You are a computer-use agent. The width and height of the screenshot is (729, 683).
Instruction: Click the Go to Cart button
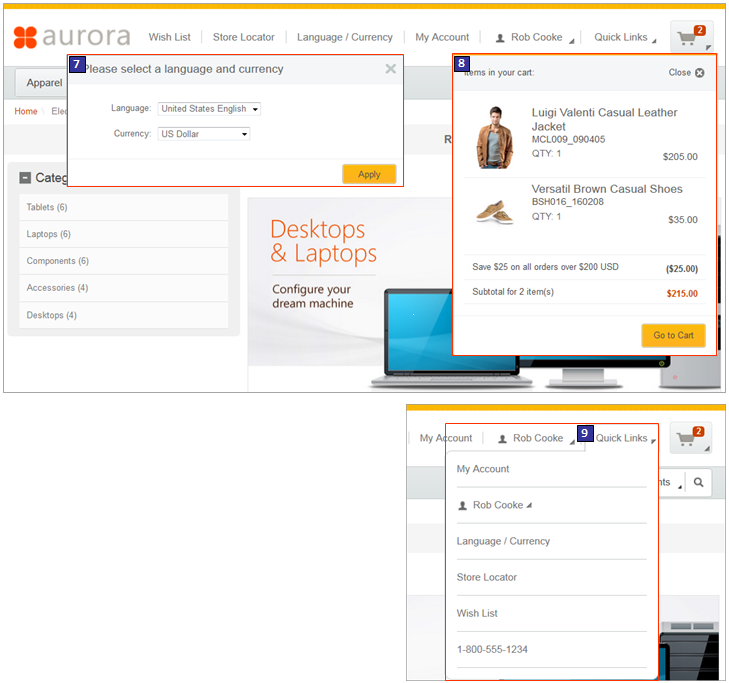[x=673, y=335]
